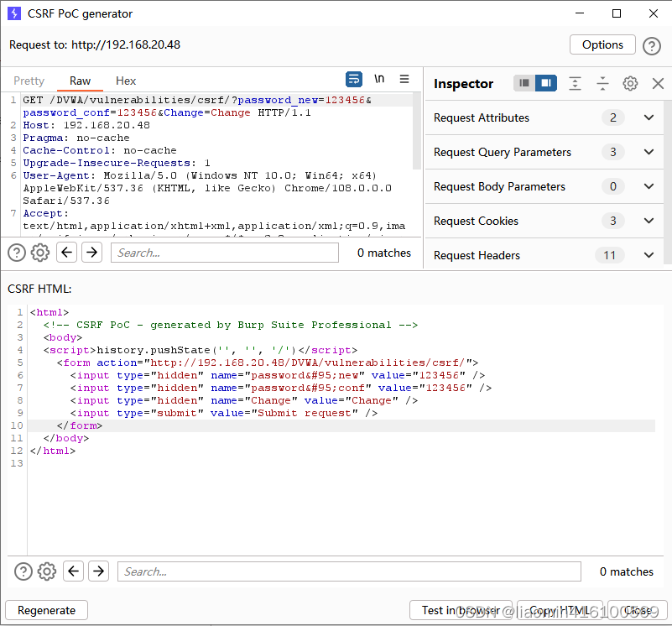Open the request editor hamburger menu
This screenshot has width=672, height=626.
[404, 79]
